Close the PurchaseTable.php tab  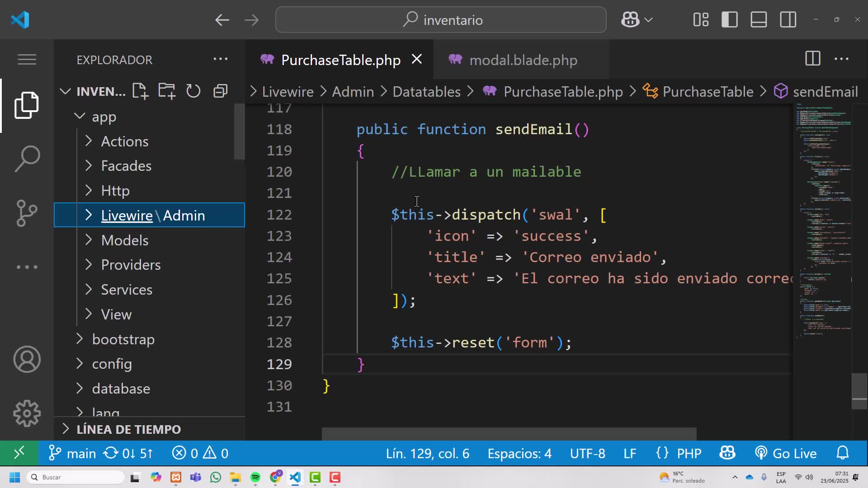click(x=417, y=59)
